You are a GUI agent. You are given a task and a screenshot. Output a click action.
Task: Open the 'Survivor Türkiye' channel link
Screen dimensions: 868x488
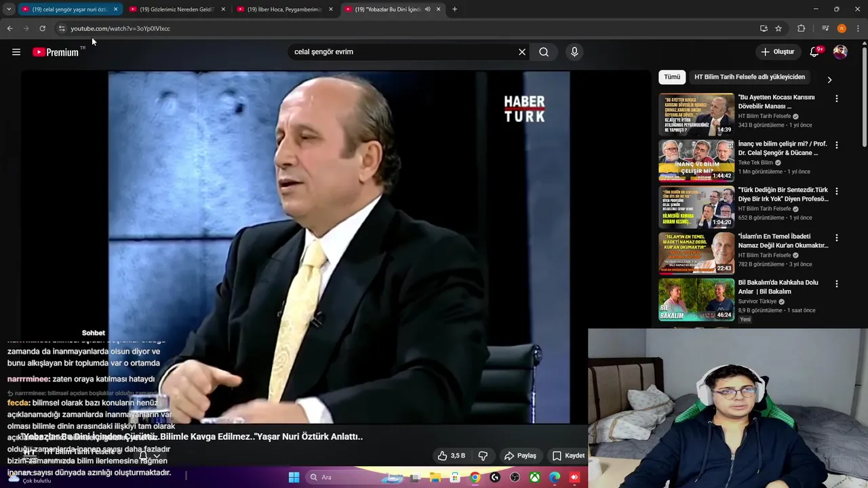(757, 302)
